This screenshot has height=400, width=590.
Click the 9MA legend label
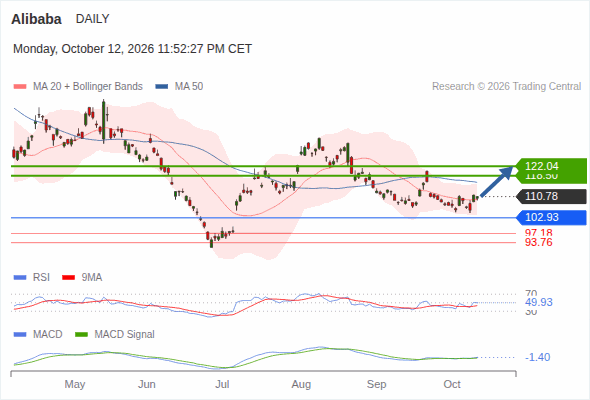click(92, 278)
